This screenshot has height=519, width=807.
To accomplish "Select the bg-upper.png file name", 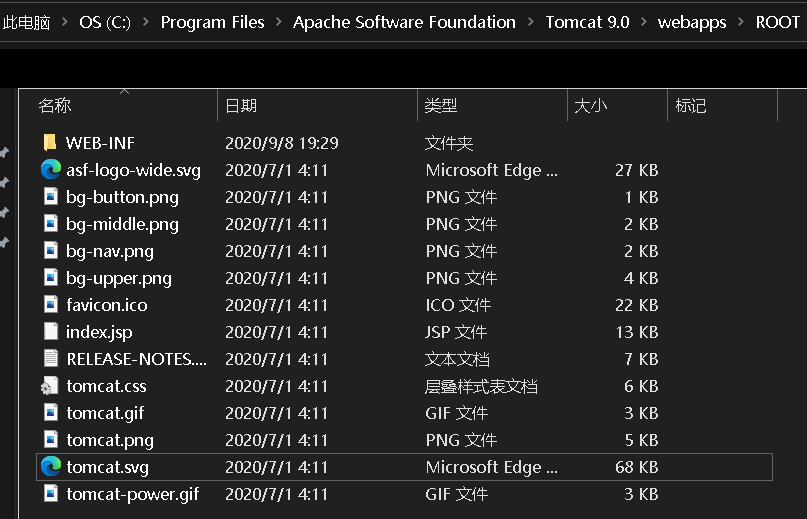I will click(119, 279).
